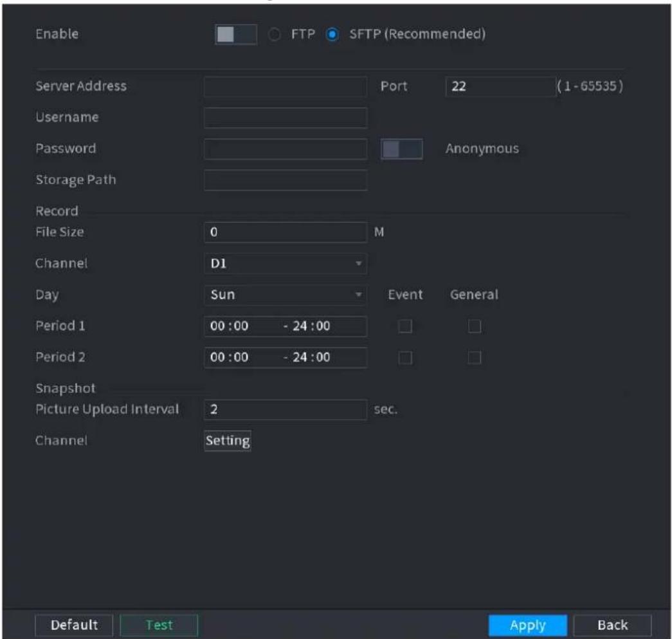Click the File Size input field
This screenshot has height=639, width=672.
[x=286, y=232]
